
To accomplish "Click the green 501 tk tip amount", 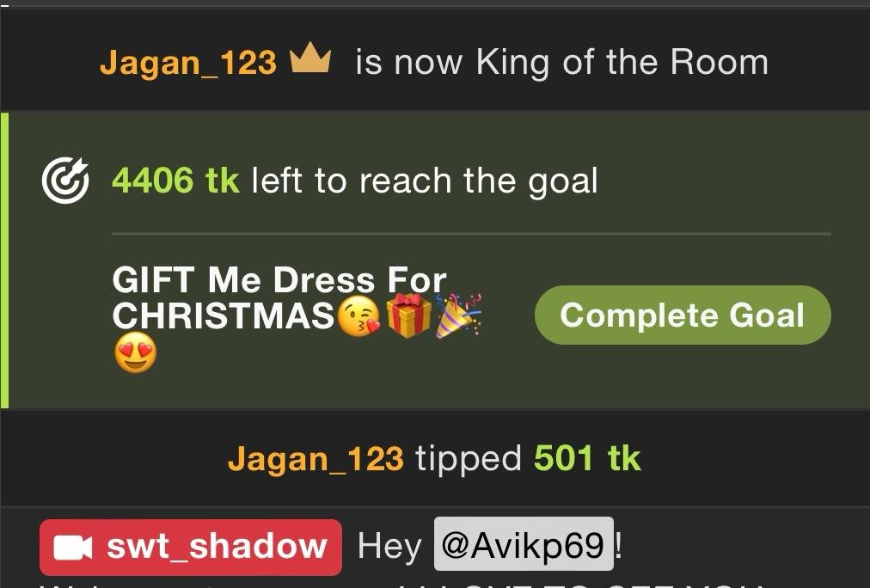I will [587, 459].
